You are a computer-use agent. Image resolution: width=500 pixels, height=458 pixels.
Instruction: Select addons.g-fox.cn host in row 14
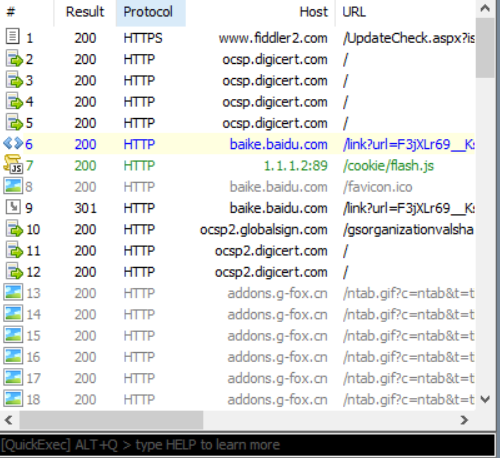[277, 315]
